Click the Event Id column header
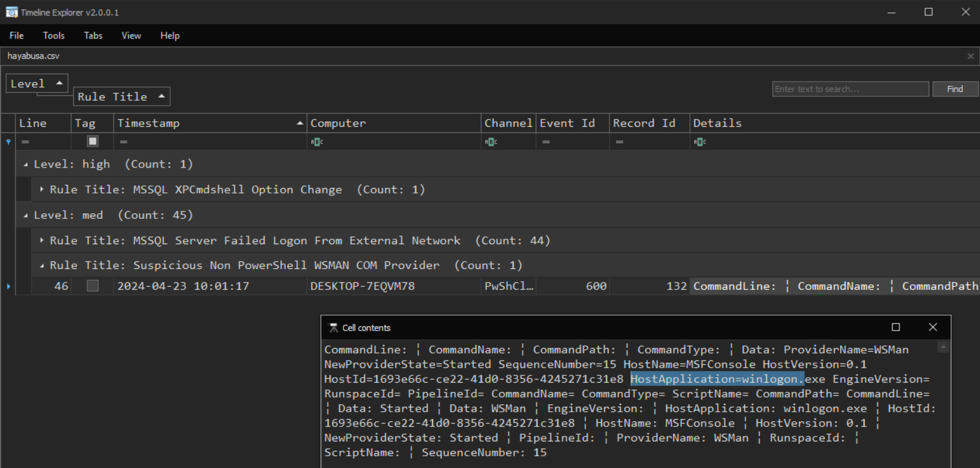The width and height of the screenshot is (980, 468). 573,123
